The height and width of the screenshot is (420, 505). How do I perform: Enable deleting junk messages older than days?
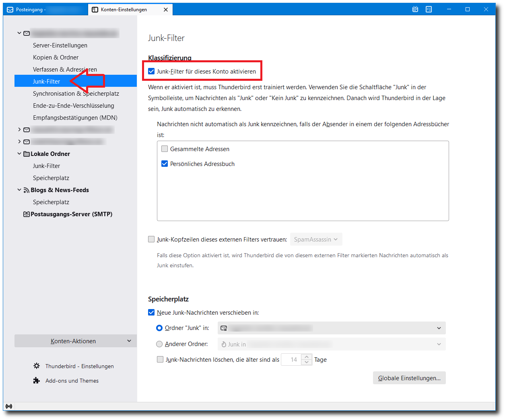coord(160,359)
